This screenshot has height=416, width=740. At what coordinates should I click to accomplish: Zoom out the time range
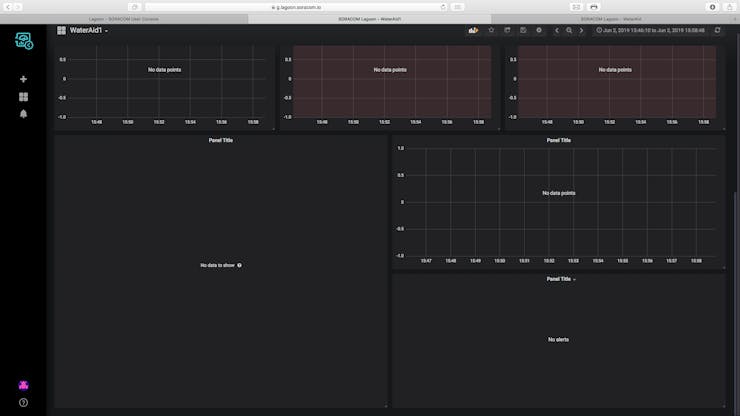pos(569,30)
